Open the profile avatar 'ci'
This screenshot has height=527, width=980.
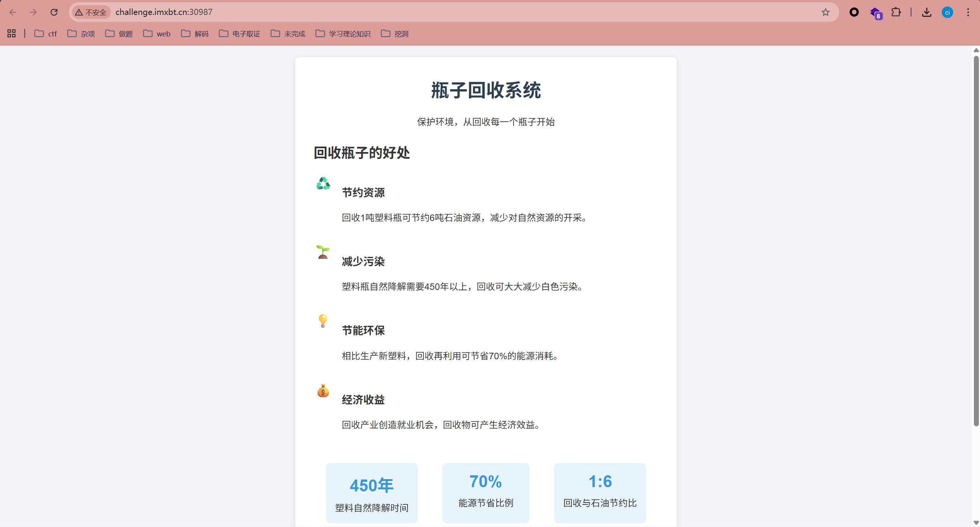click(x=947, y=12)
